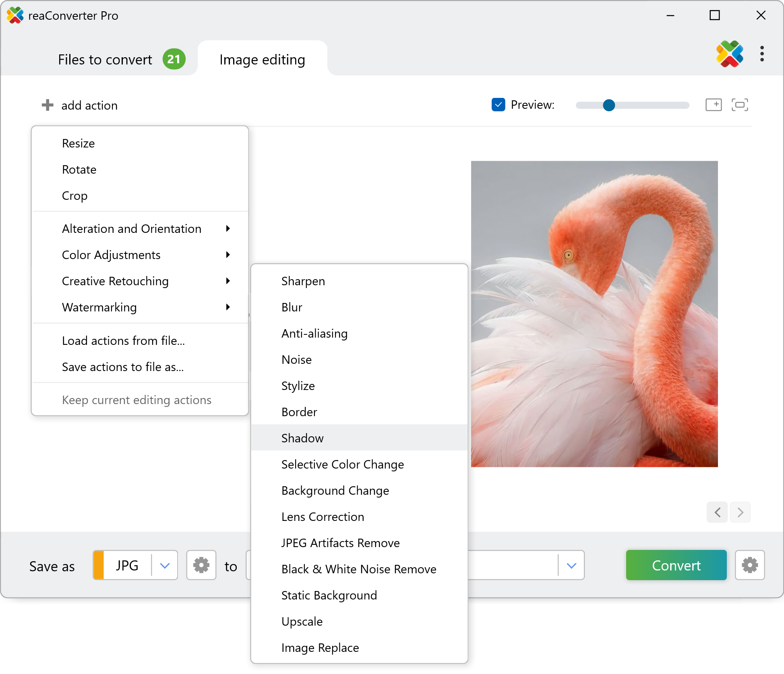This screenshot has width=784, height=674.
Task: Click the plus icon beside add action
Action: pos(48,105)
